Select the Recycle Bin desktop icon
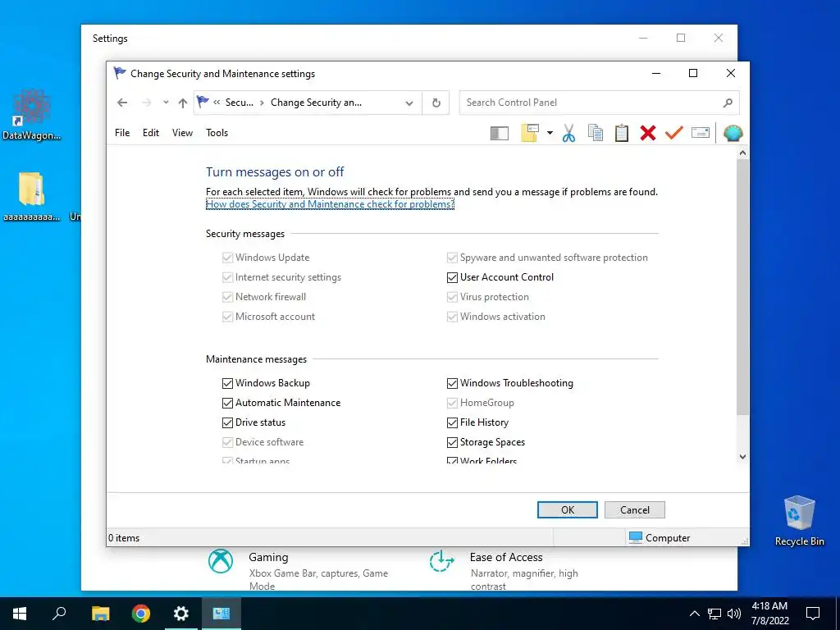Image resolution: width=840 pixels, height=630 pixels. click(799, 521)
